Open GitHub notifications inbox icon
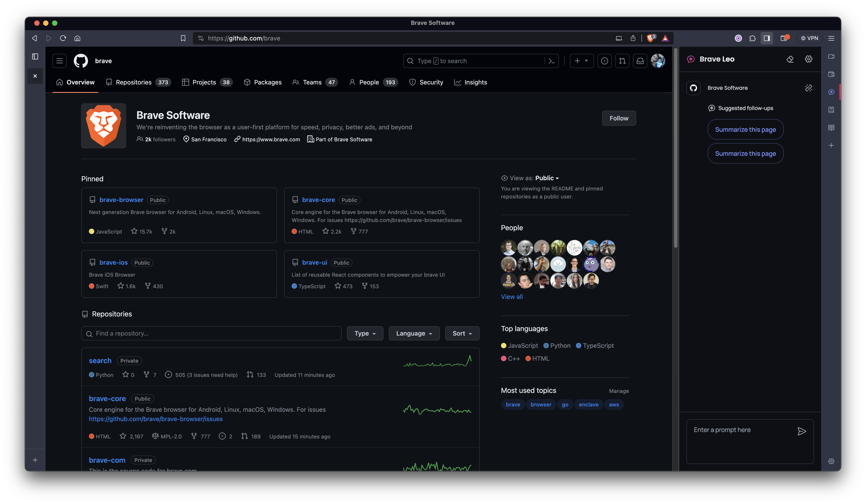 (640, 61)
